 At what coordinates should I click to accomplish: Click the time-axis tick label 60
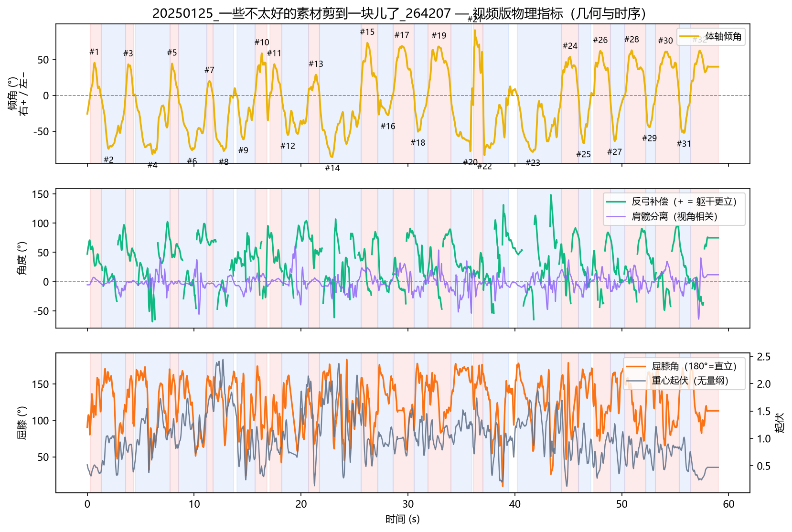(x=728, y=504)
